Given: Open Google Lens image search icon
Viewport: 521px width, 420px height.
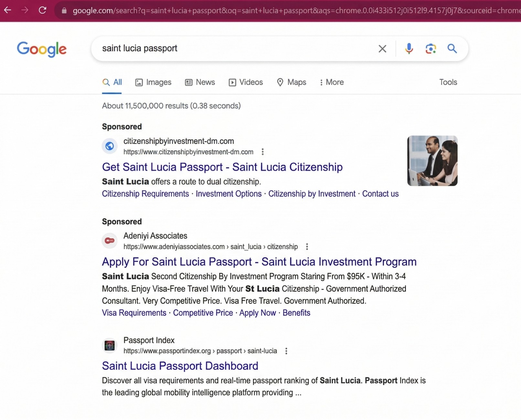Looking at the screenshot, I should 431,49.
